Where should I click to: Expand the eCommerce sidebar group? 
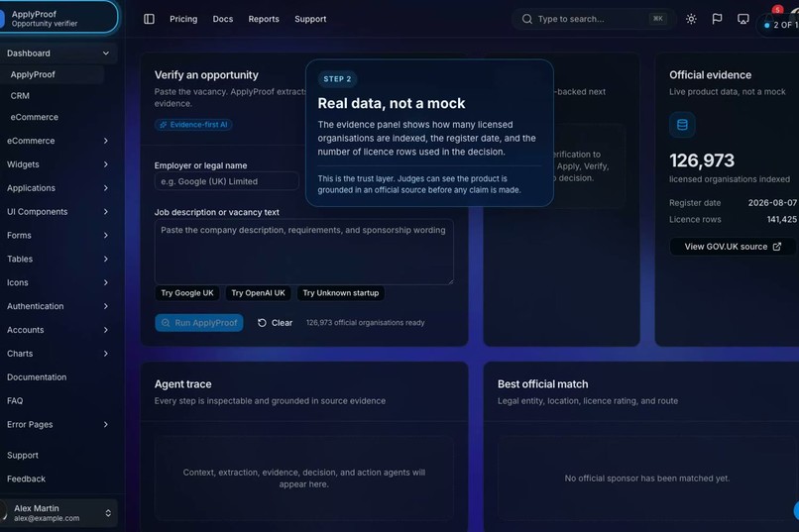pos(58,141)
